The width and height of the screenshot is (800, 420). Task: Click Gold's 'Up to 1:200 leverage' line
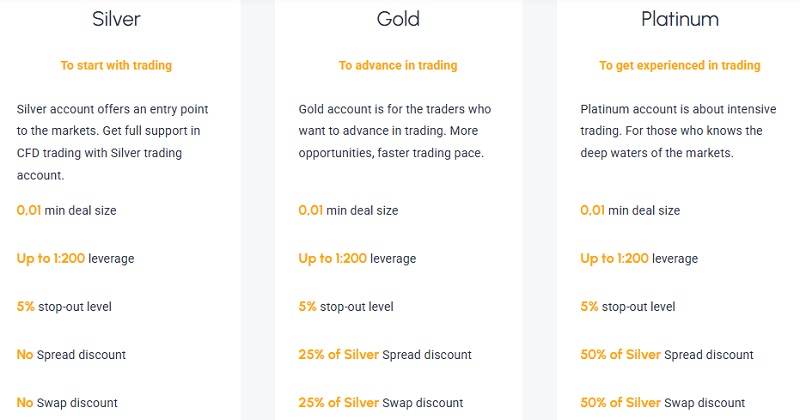pyautogui.click(x=357, y=259)
